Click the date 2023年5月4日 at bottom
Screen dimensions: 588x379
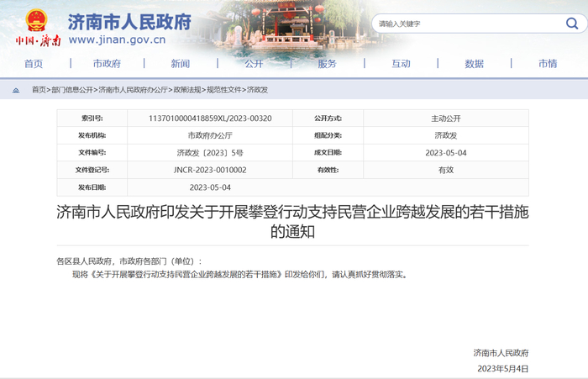(502, 368)
